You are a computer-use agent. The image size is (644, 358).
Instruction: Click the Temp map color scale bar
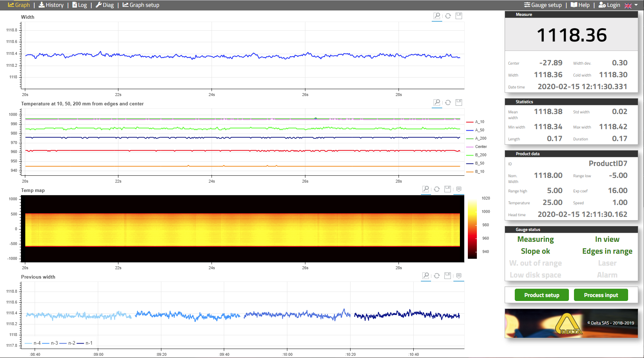tap(472, 228)
